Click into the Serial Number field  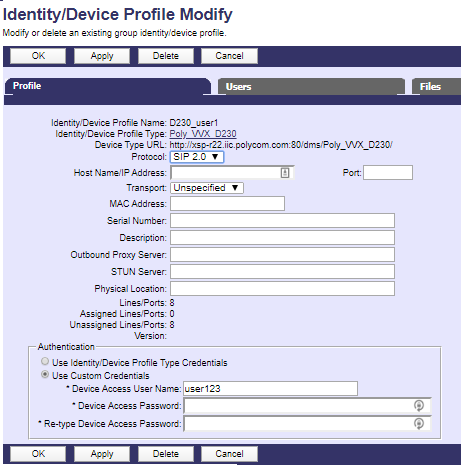[282, 221]
